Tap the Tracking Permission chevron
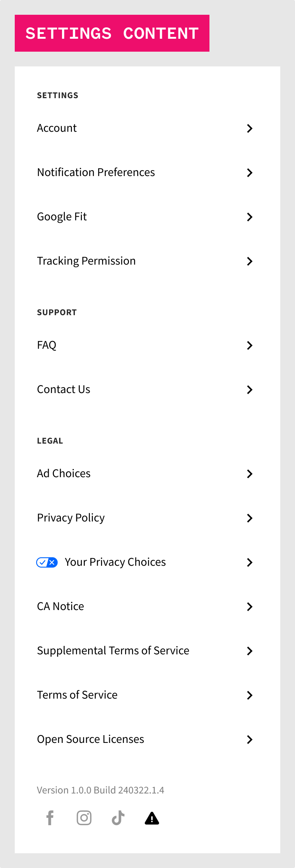The height and width of the screenshot is (868, 295). pos(250,261)
